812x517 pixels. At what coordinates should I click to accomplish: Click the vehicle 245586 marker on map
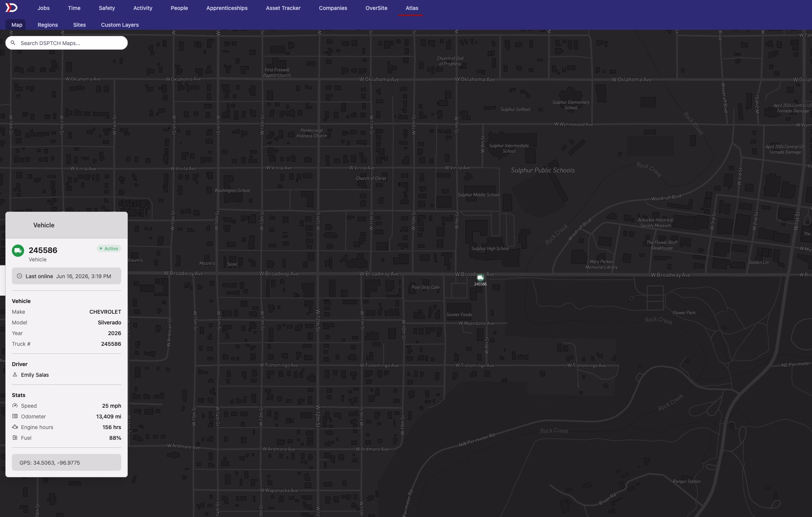480,278
